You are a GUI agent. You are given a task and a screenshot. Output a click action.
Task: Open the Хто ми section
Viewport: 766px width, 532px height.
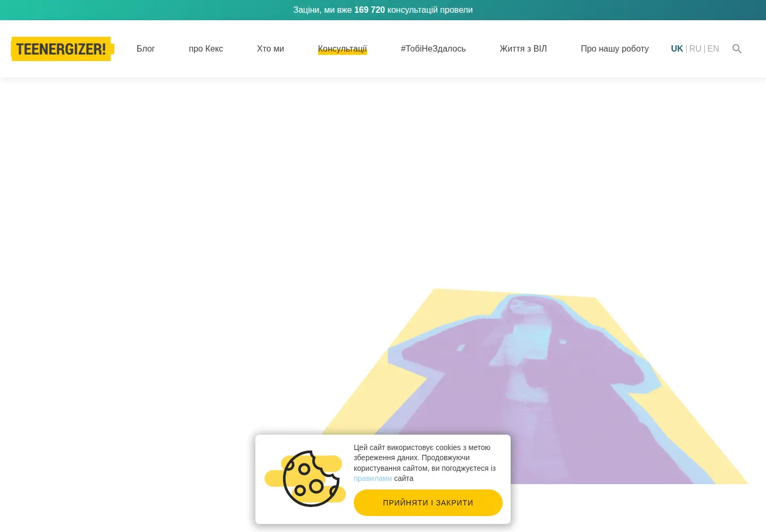270,49
